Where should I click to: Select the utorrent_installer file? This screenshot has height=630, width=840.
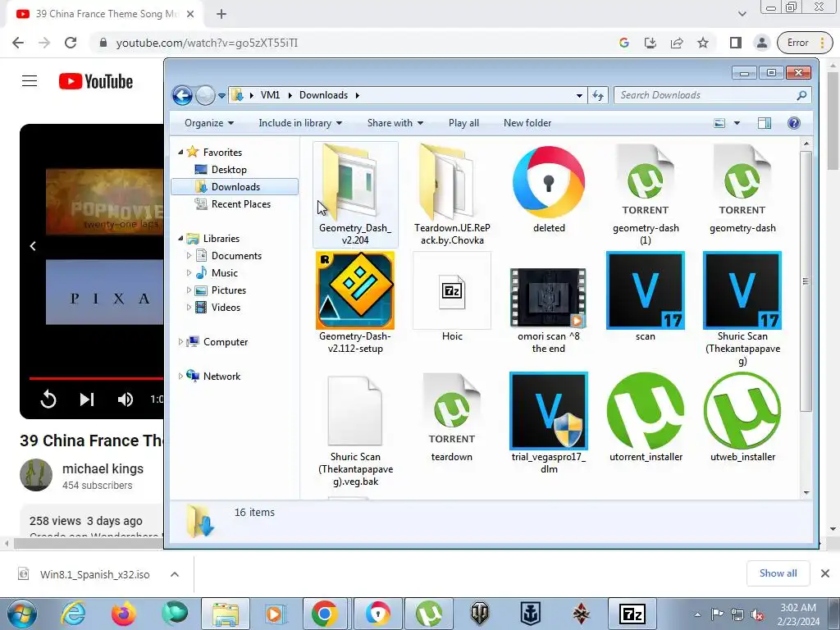pos(646,418)
